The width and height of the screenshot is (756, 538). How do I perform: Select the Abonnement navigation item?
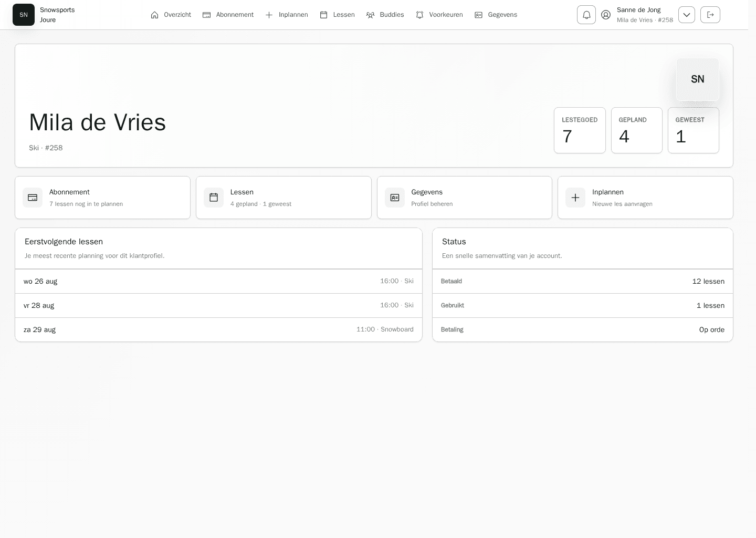(x=228, y=15)
